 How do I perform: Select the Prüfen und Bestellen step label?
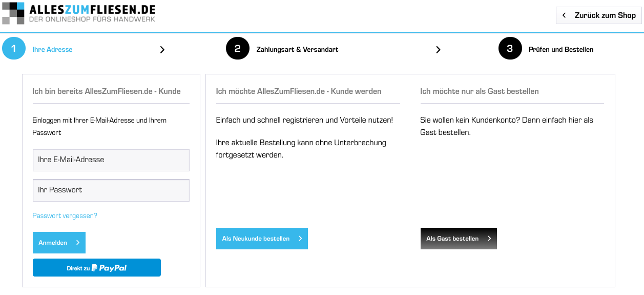(x=561, y=50)
